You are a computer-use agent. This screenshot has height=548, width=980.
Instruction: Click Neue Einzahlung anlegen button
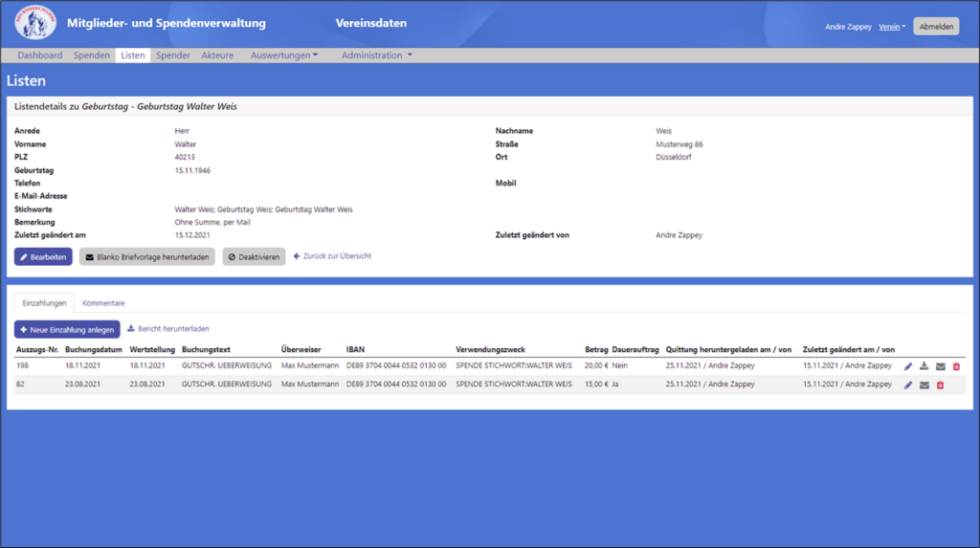67,329
